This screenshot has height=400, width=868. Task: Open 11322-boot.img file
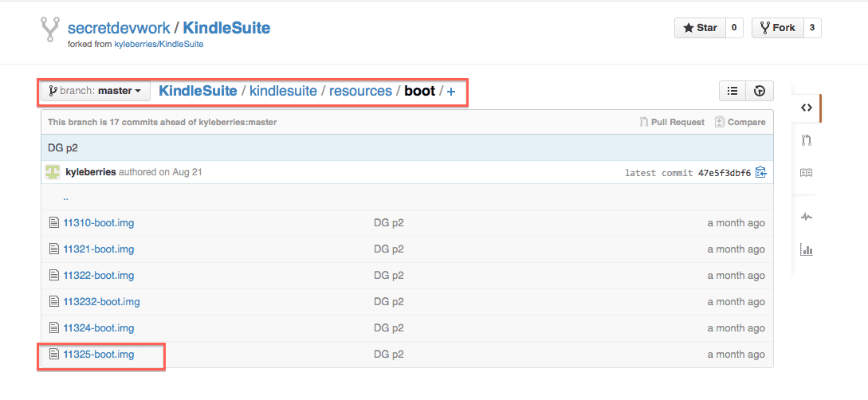click(99, 275)
